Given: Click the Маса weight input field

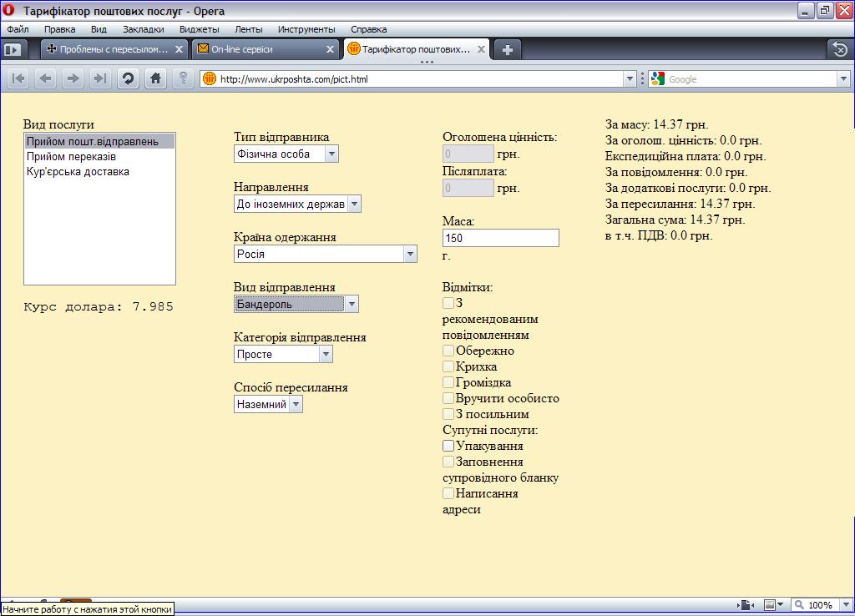Looking at the screenshot, I should pos(500,238).
